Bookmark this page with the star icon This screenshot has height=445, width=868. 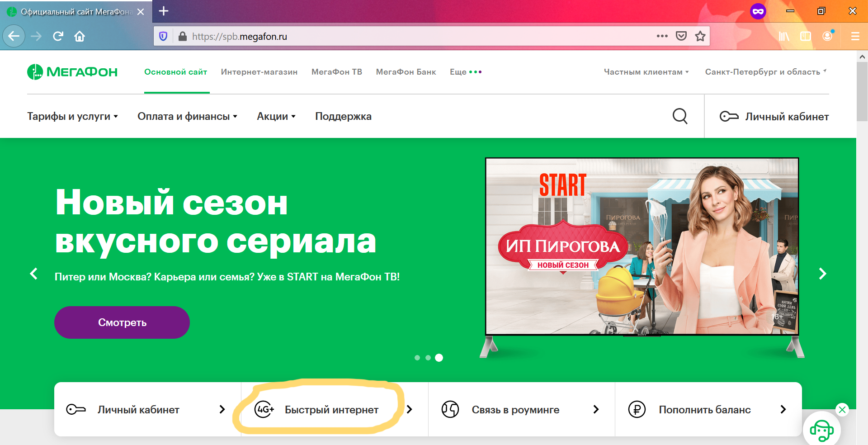click(x=700, y=36)
